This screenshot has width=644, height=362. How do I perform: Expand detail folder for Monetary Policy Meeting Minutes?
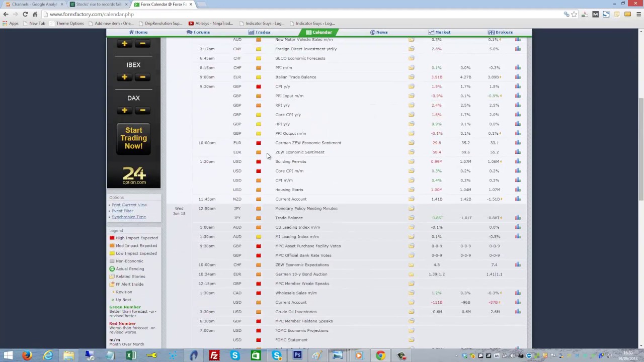[411, 208]
